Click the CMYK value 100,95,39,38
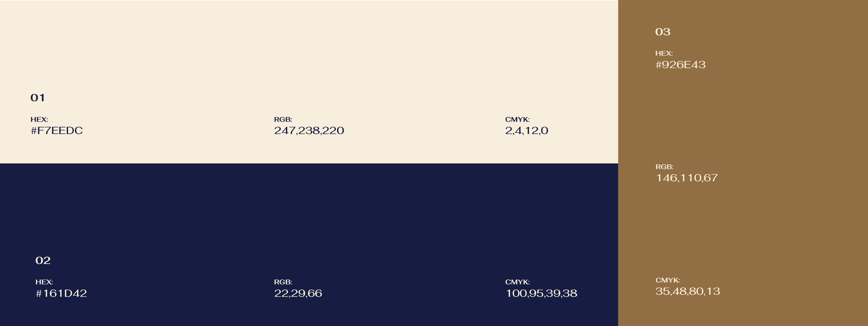The image size is (868, 326). (x=541, y=293)
